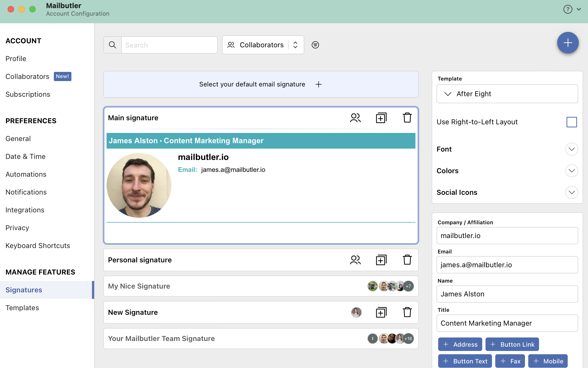Open General preferences
Image resolution: width=588 pixels, height=368 pixels.
click(18, 139)
